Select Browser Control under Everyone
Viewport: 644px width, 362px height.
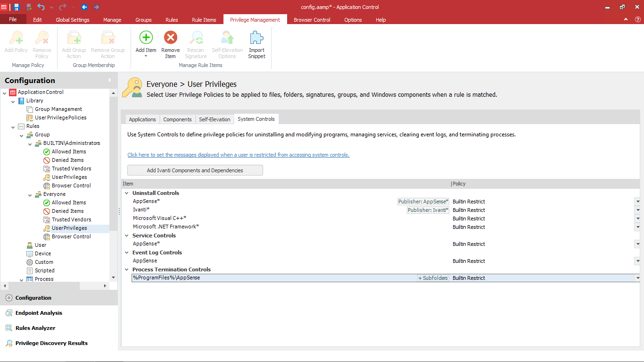click(x=71, y=236)
